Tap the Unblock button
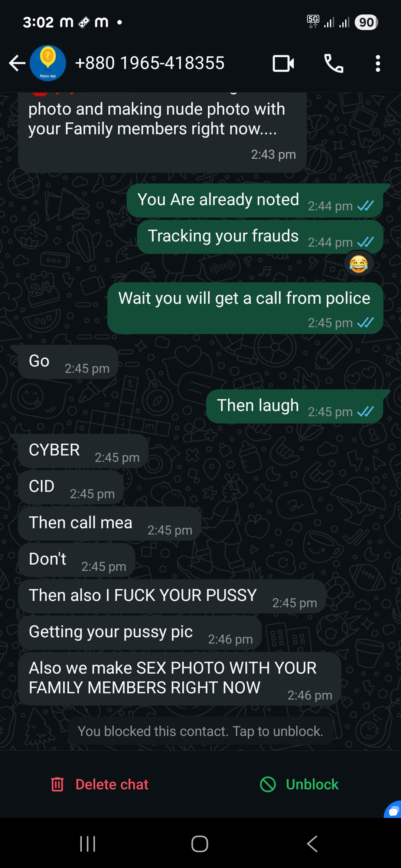401x868 pixels. [x=299, y=785]
